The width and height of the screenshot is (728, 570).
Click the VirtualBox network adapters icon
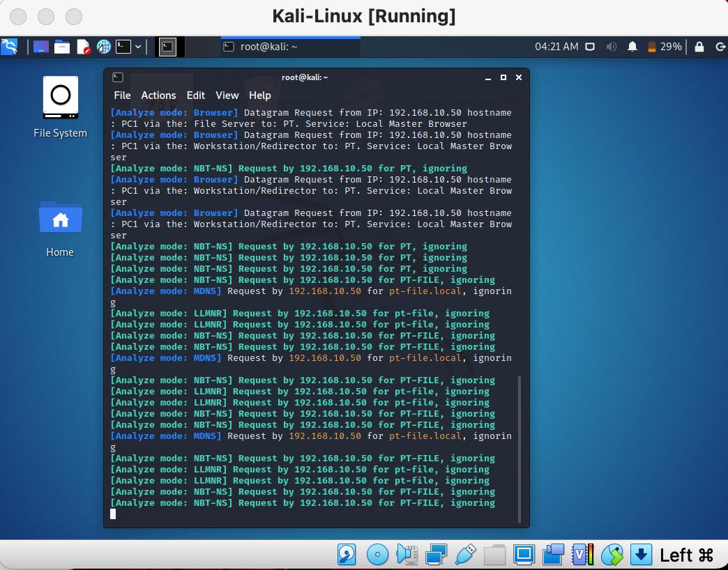tap(436, 554)
